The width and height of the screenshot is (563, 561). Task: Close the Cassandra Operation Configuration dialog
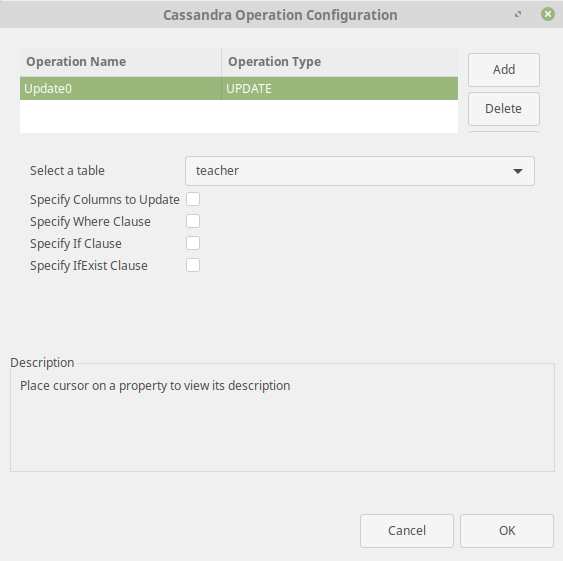point(548,14)
